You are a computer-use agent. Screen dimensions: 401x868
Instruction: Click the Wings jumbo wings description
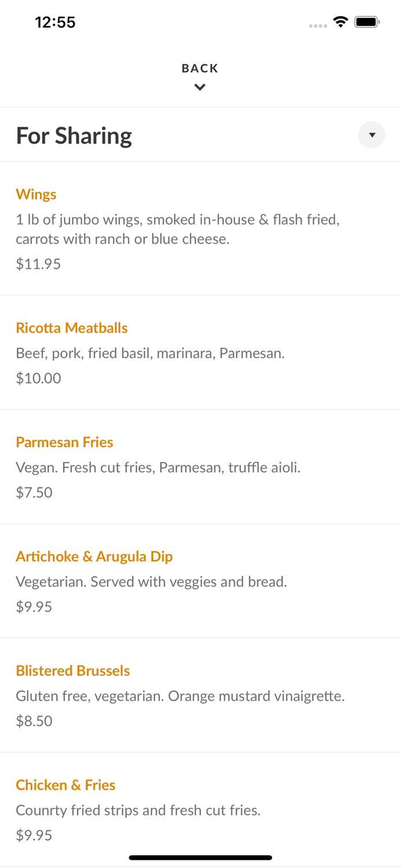177,229
